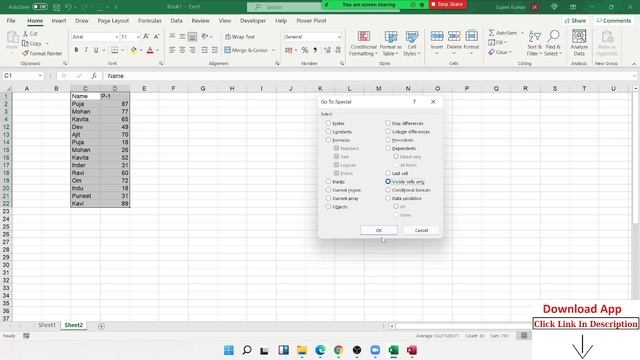This screenshot has width=640, height=360.
Task: Open the font name dropdown
Action: pyautogui.click(x=117, y=37)
